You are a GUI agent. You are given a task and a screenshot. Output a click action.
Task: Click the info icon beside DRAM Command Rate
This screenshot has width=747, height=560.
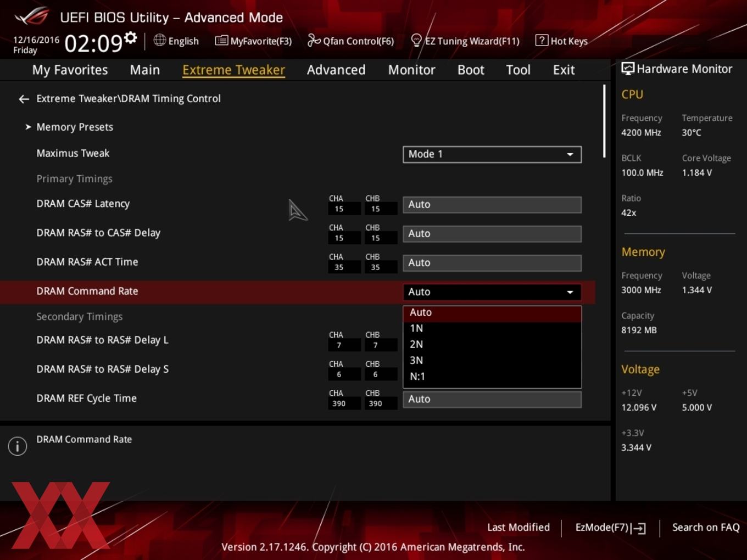(18, 446)
